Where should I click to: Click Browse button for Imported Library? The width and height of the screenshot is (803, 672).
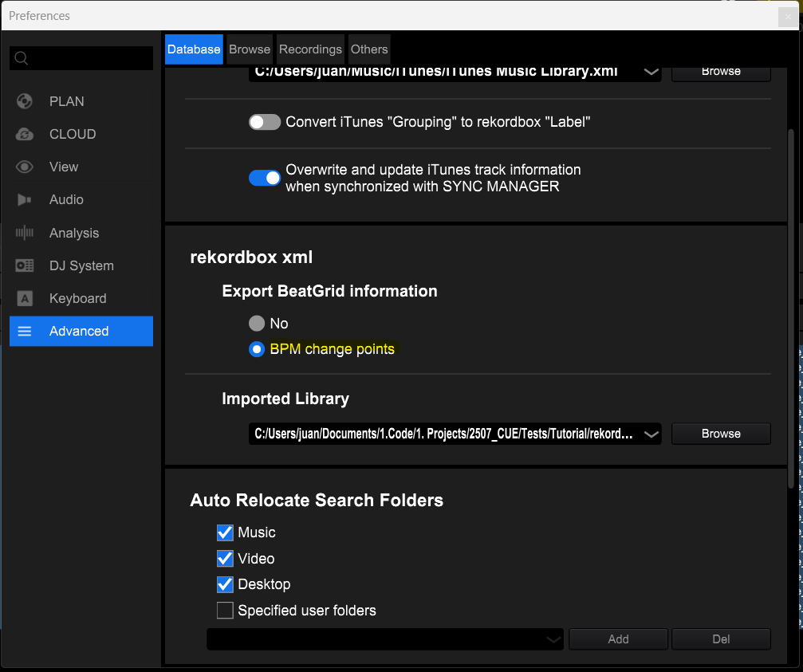click(x=721, y=434)
